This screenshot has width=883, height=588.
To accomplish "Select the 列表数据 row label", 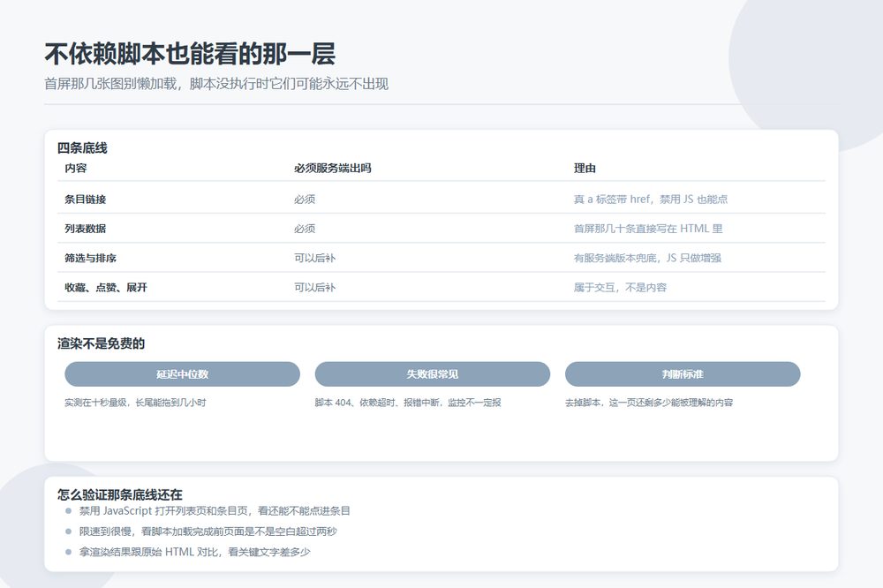I will coord(85,229).
